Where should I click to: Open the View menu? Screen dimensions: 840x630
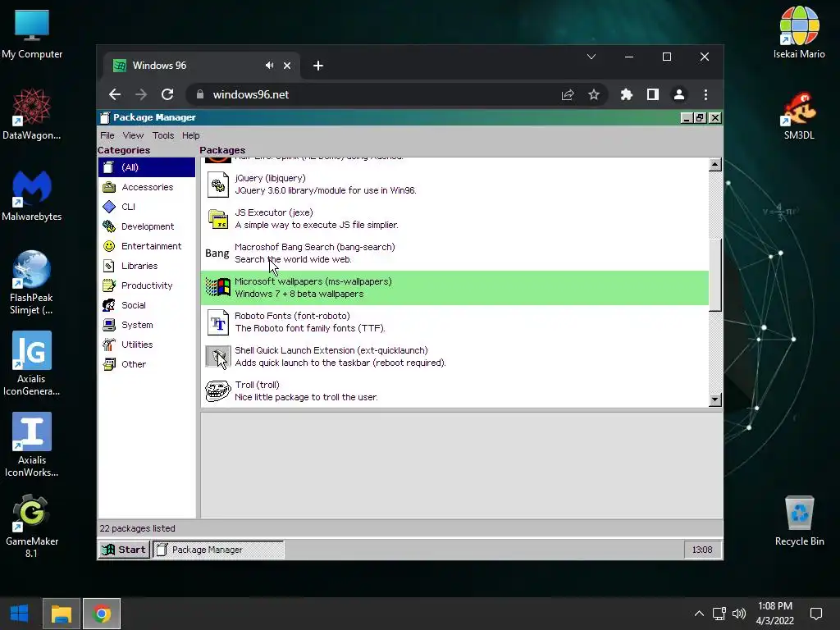tap(133, 135)
